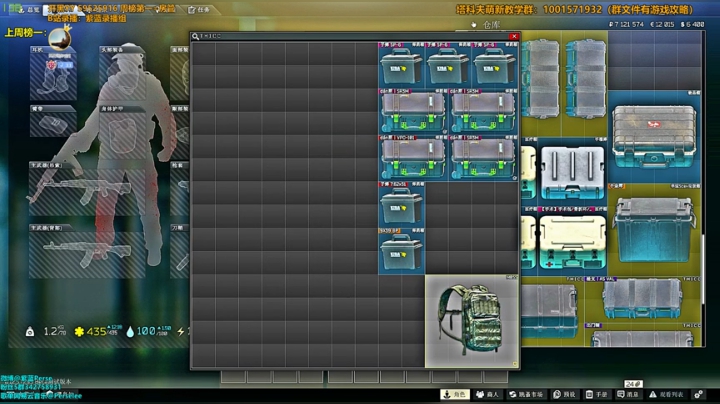This screenshot has height=404, width=720.
Task: Open the 观看列表 watchlist
Action: pos(666,394)
